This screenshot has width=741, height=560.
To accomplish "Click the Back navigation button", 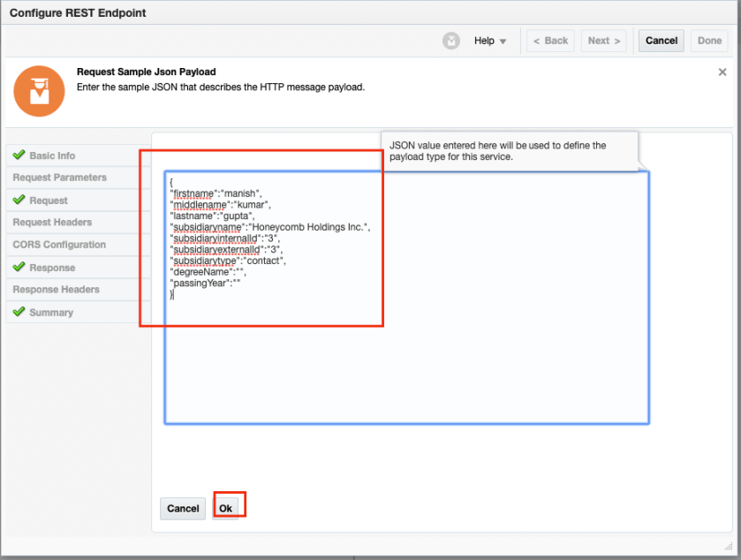I will coord(550,41).
